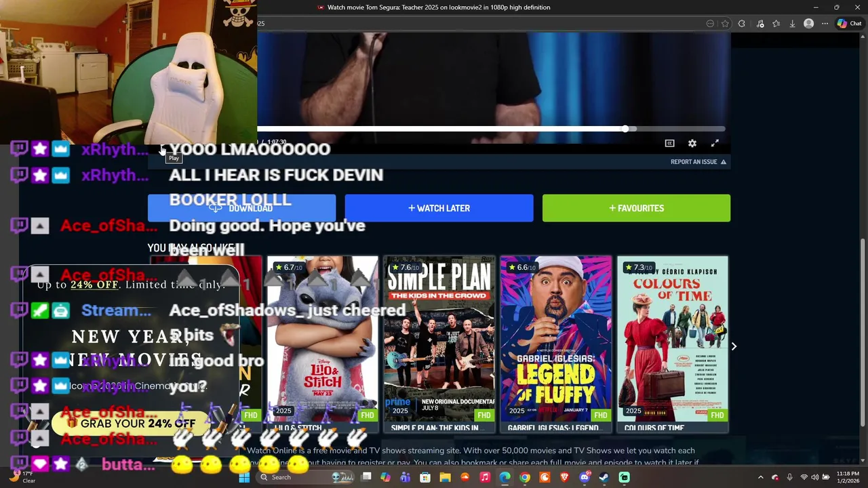The image size is (868, 488).
Task: Open the Copilot Chat button
Action: coord(849,23)
